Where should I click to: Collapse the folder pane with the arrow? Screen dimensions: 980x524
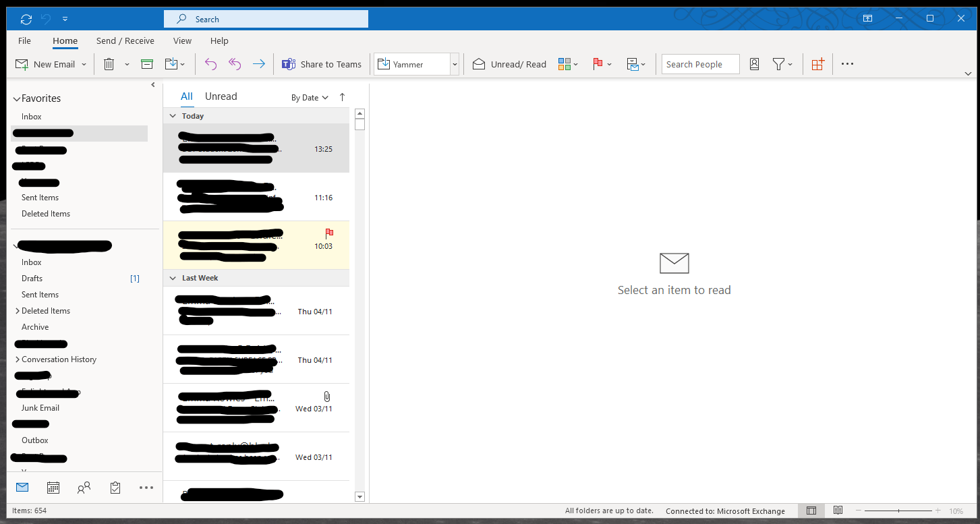[x=153, y=85]
